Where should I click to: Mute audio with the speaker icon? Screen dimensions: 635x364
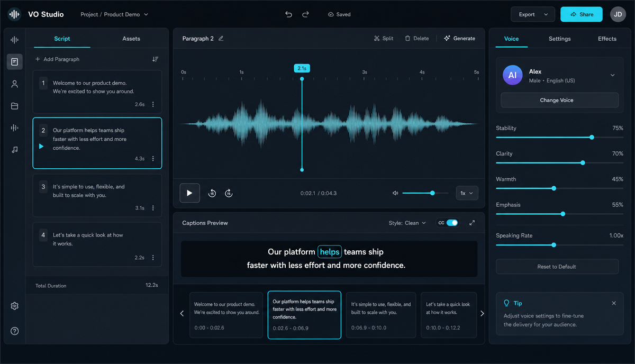395,193
